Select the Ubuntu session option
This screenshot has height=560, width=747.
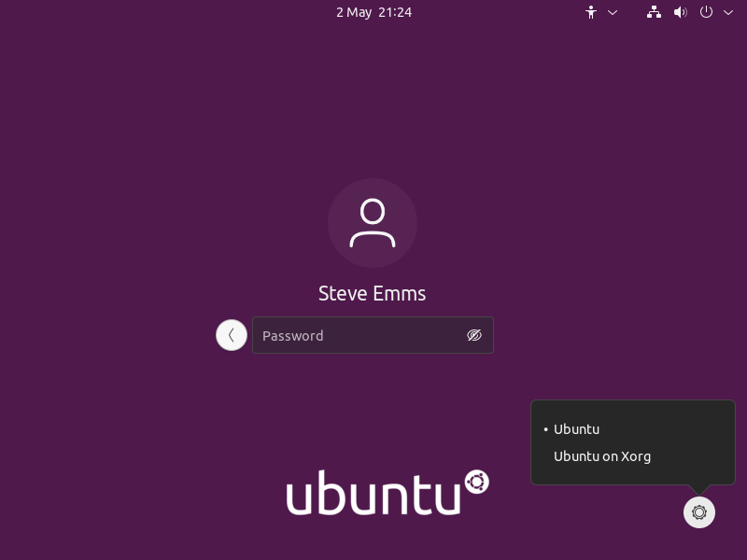[x=633, y=429]
